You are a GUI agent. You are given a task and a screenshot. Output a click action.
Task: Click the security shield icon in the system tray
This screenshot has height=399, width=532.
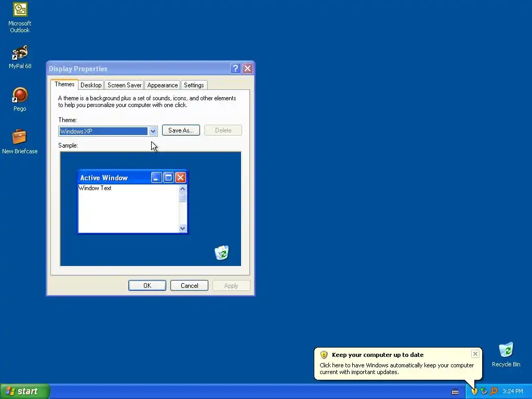474,391
